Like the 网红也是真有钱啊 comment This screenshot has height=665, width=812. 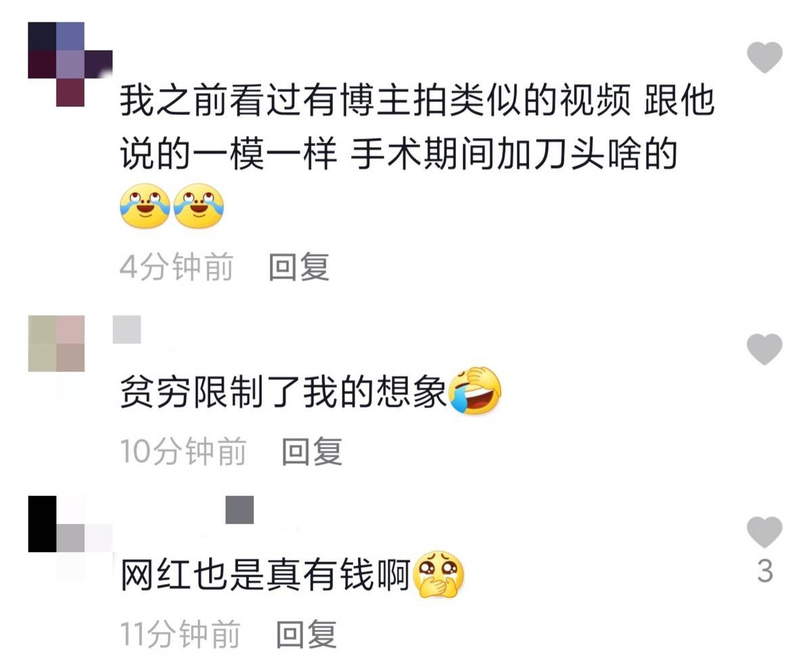pyautogui.click(x=765, y=532)
